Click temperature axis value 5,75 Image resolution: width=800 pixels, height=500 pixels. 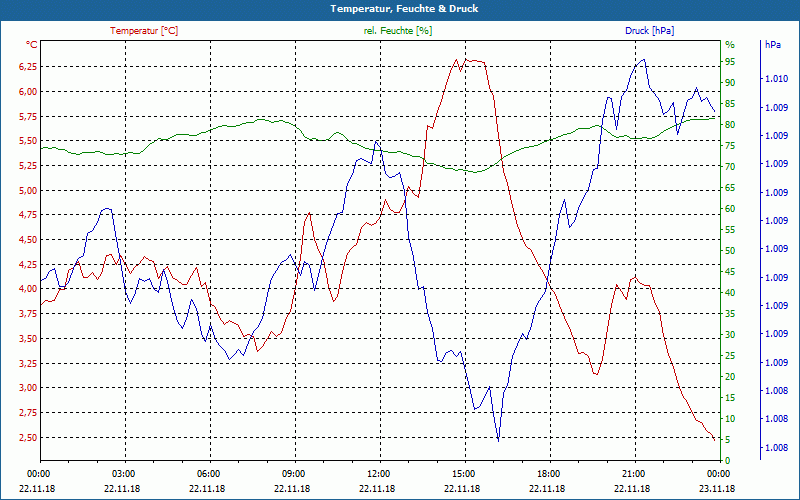coord(28,116)
